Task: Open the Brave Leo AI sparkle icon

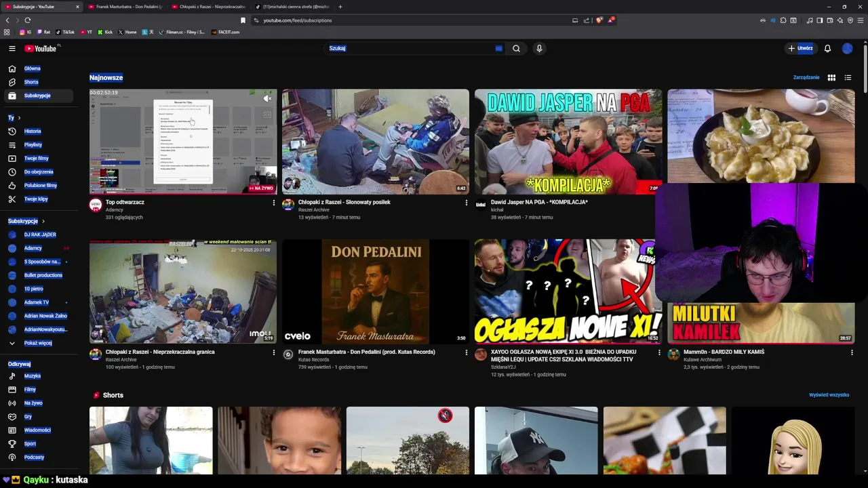Action: (840, 20)
